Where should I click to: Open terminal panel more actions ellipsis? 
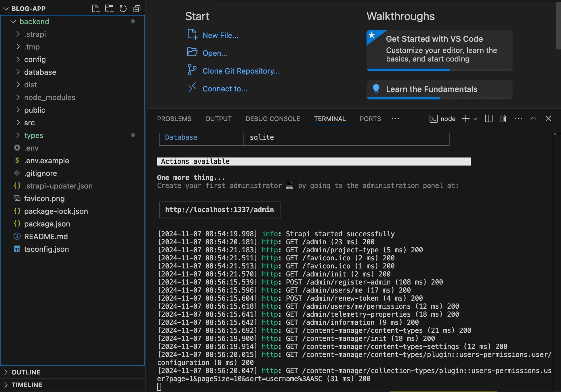[518, 119]
